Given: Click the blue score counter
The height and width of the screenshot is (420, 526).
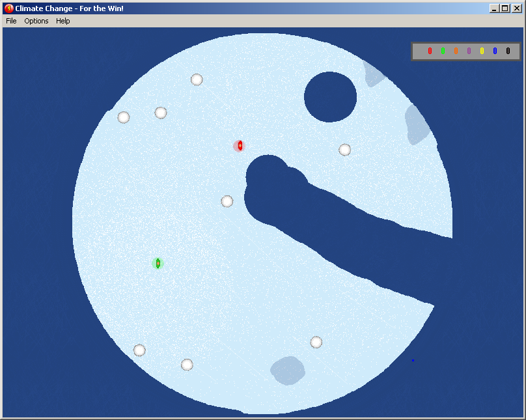Looking at the screenshot, I should pos(495,51).
